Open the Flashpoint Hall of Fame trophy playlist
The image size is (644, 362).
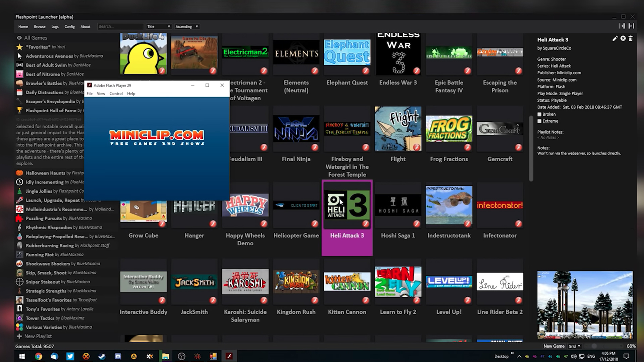pos(20,110)
